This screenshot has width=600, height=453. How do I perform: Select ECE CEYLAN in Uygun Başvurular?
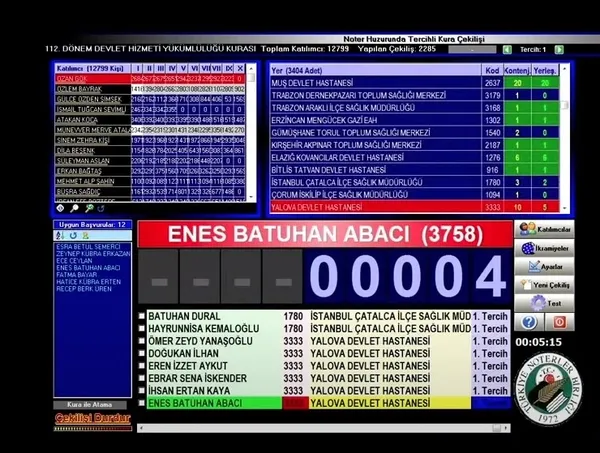point(74,261)
